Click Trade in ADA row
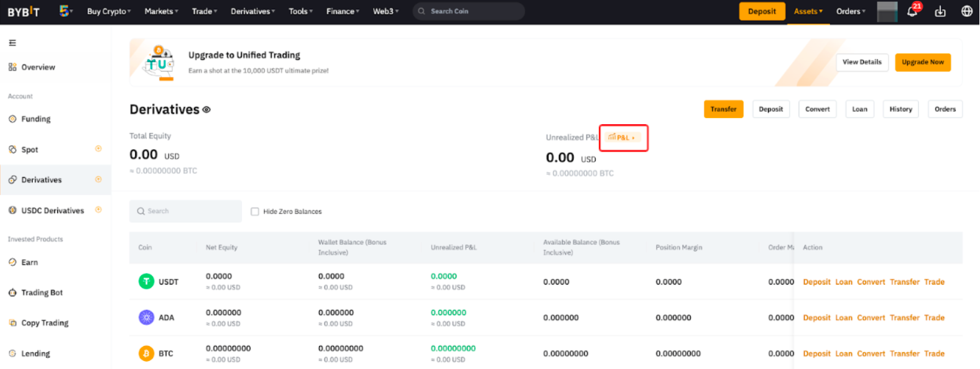Image resolution: width=980 pixels, height=369 pixels. [934, 318]
